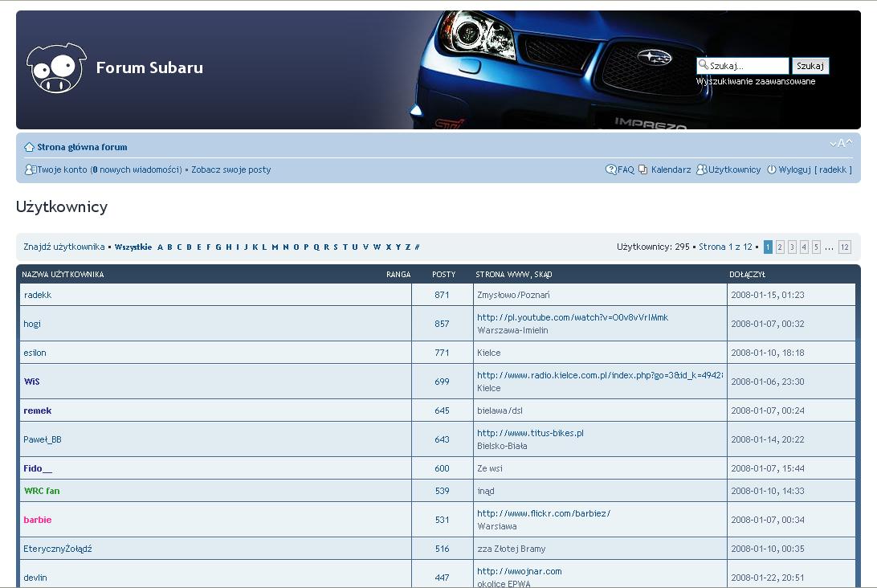The image size is (877, 588).
Task: Open the FAQ help page
Action: (x=625, y=169)
